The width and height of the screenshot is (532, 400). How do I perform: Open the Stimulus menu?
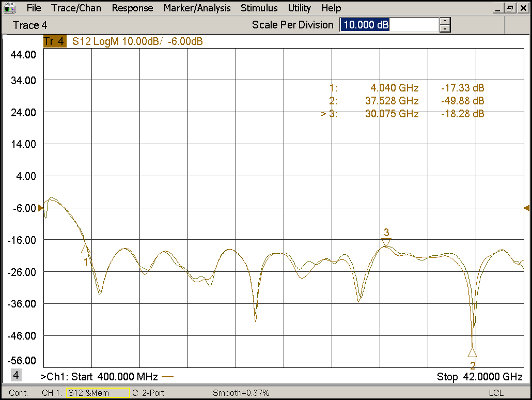(259, 8)
